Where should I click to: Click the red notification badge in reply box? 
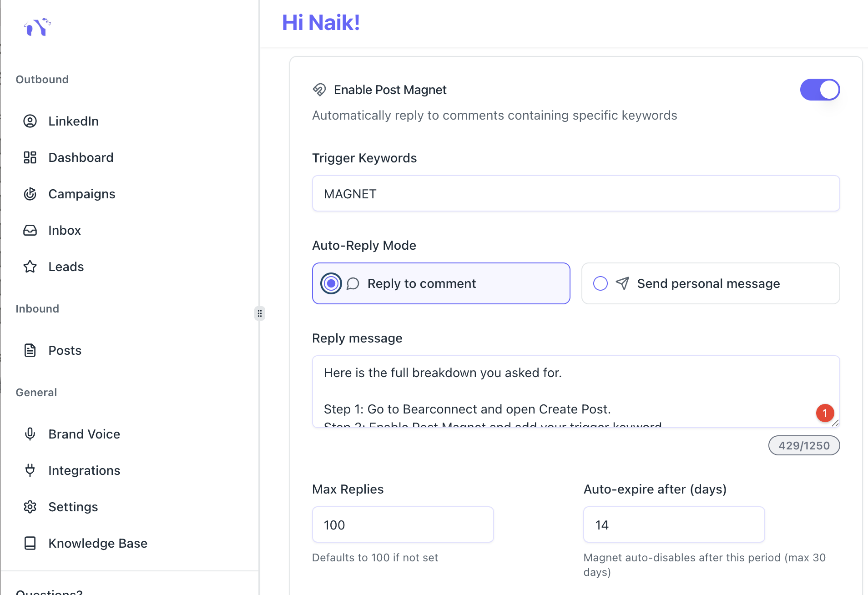click(825, 413)
